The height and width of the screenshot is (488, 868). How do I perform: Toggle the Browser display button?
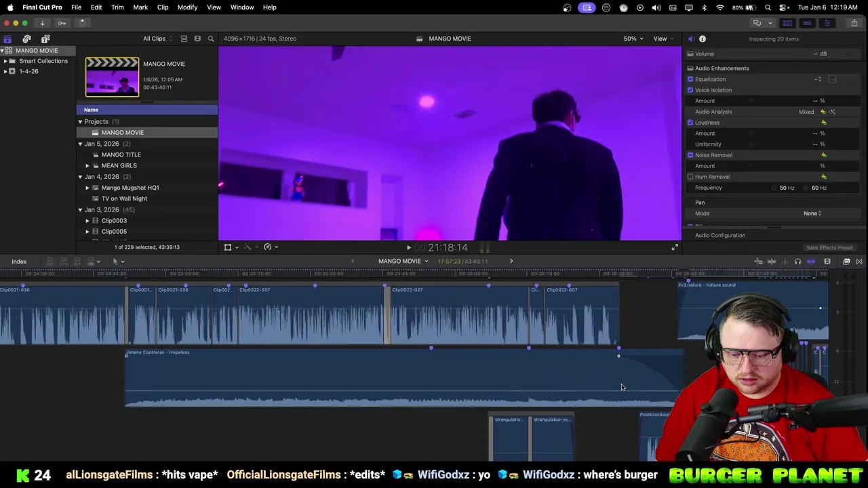coord(787,23)
